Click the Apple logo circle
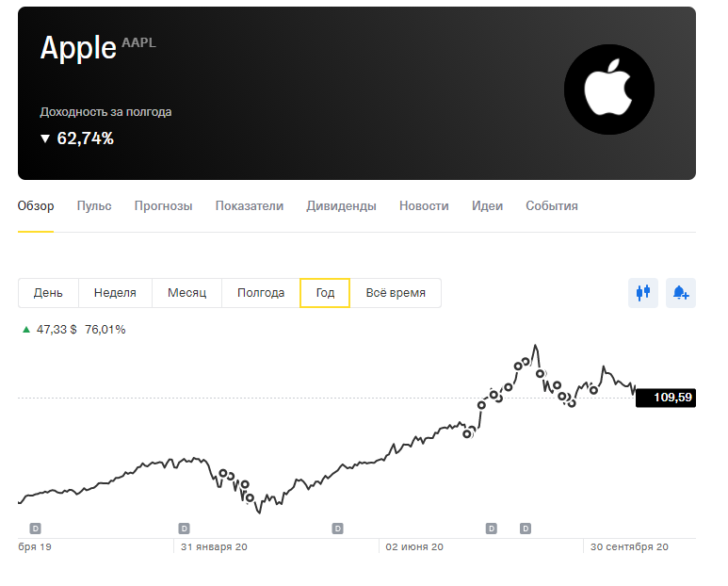 (609, 90)
